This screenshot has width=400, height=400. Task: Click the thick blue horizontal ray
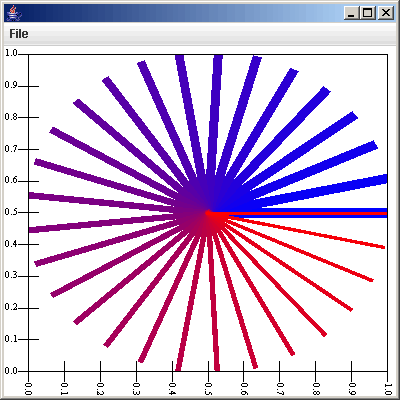[x=299, y=210]
